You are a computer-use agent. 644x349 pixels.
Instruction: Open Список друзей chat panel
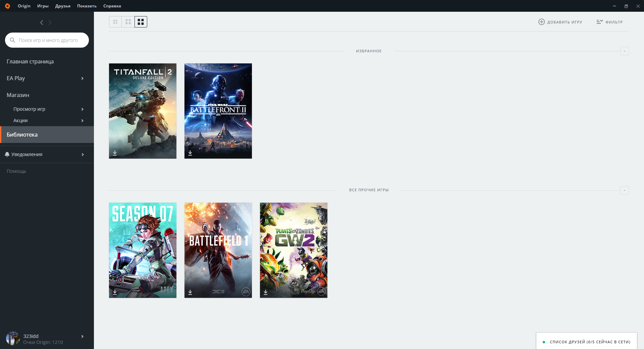(587, 341)
